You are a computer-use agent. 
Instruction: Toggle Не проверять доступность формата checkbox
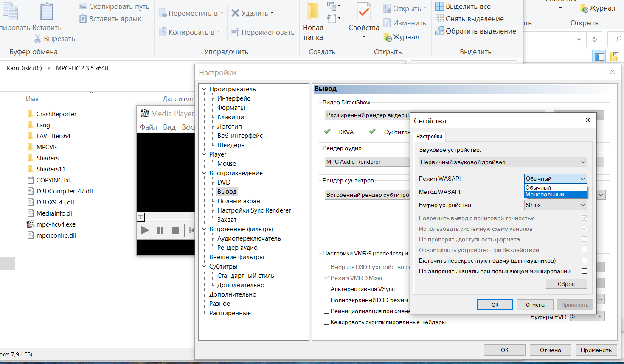[585, 239]
